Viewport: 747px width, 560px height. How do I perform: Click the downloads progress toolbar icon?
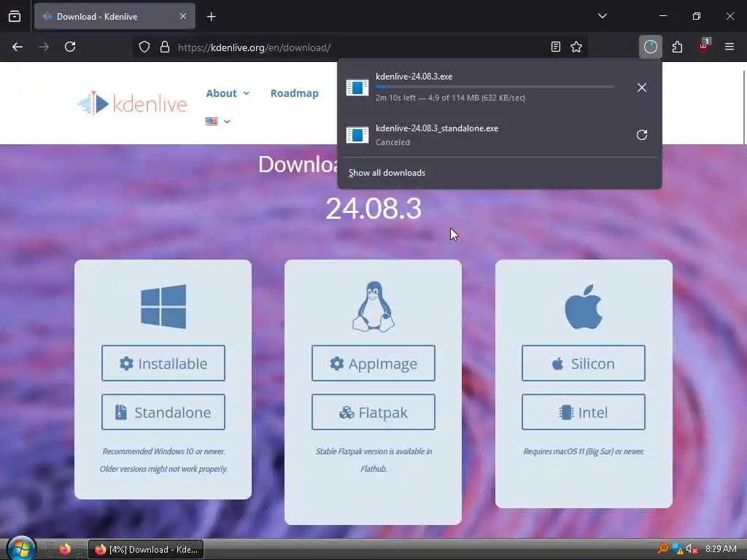[x=650, y=47]
